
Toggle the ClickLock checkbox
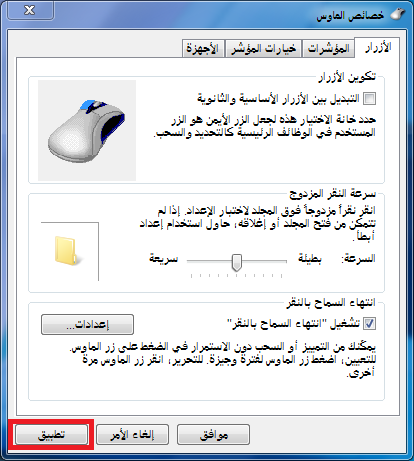tap(369, 323)
